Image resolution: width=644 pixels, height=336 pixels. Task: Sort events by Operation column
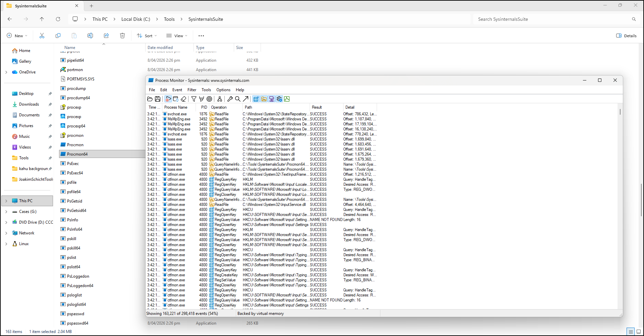(x=226, y=107)
